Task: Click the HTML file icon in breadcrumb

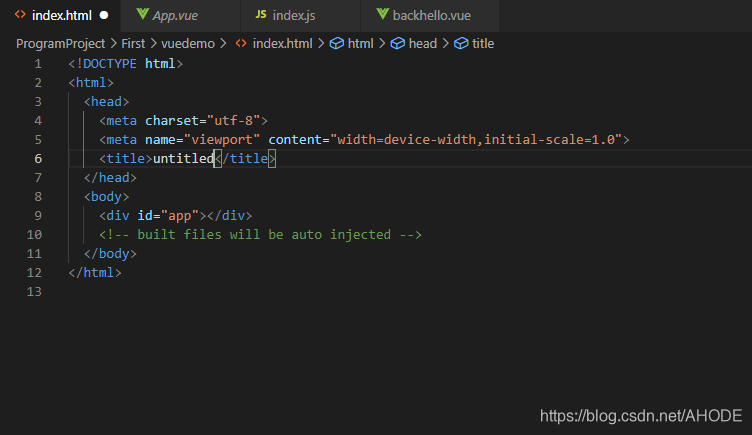Action: coord(241,44)
